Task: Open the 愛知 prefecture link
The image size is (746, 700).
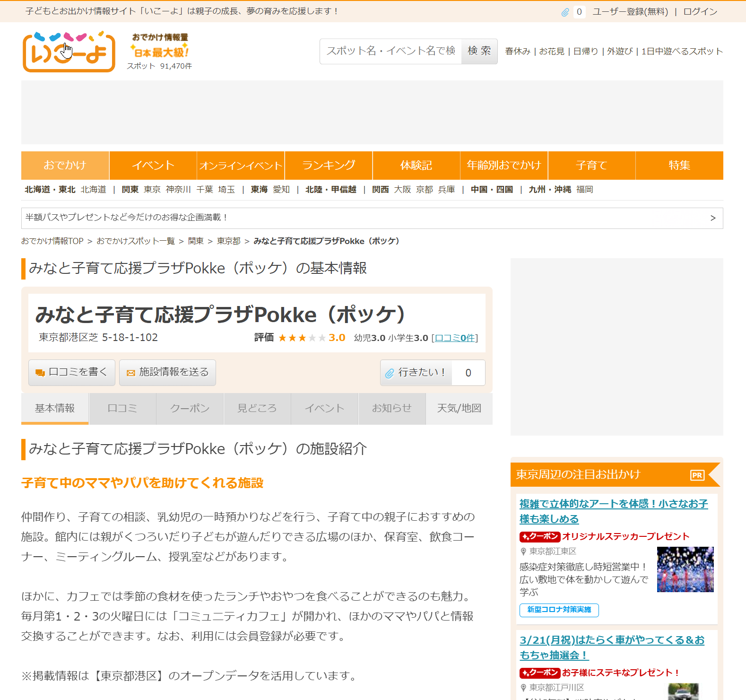Action: tap(281, 190)
